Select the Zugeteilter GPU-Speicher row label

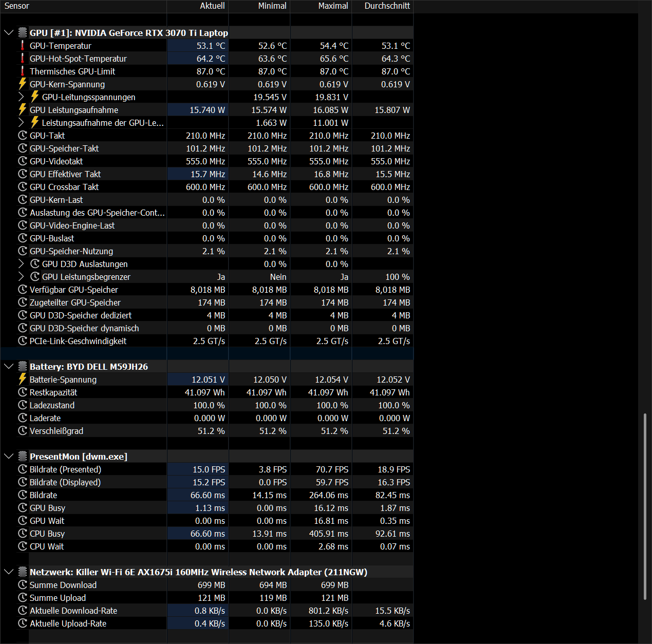pos(75,302)
